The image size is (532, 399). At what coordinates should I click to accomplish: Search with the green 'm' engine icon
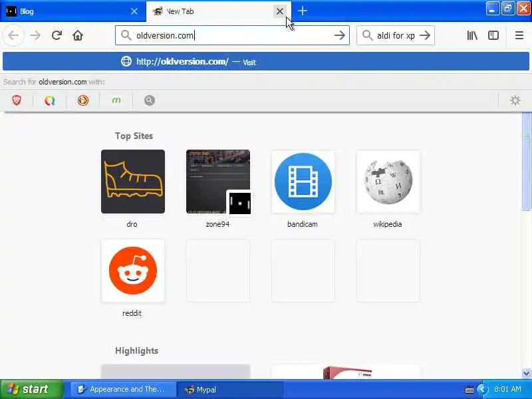click(x=116, y=100)
